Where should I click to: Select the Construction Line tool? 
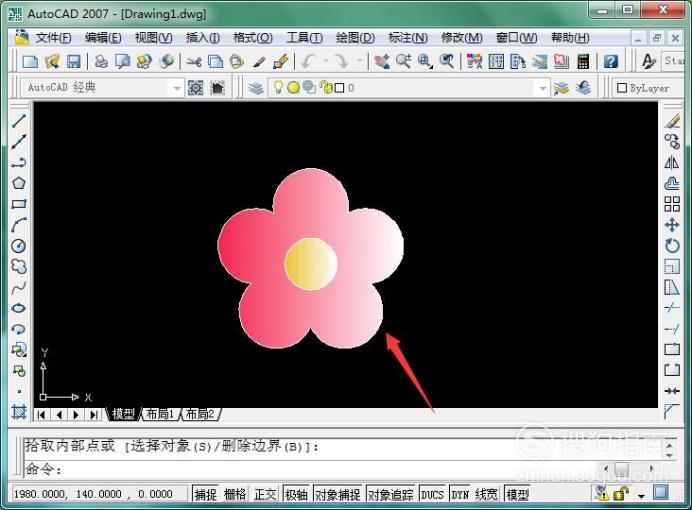click(x=19, y=141)
